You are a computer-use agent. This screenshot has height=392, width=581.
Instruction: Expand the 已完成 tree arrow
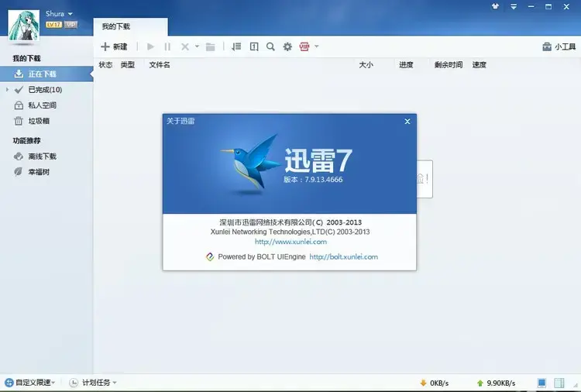[7, 90]
